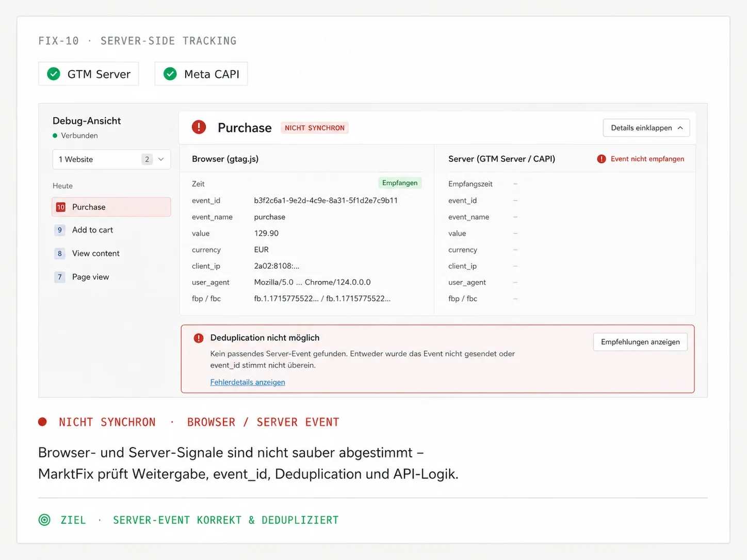Click the green Verbunden status dot
The height and width of the screenshot is (560, 747).
pos(55,136)
